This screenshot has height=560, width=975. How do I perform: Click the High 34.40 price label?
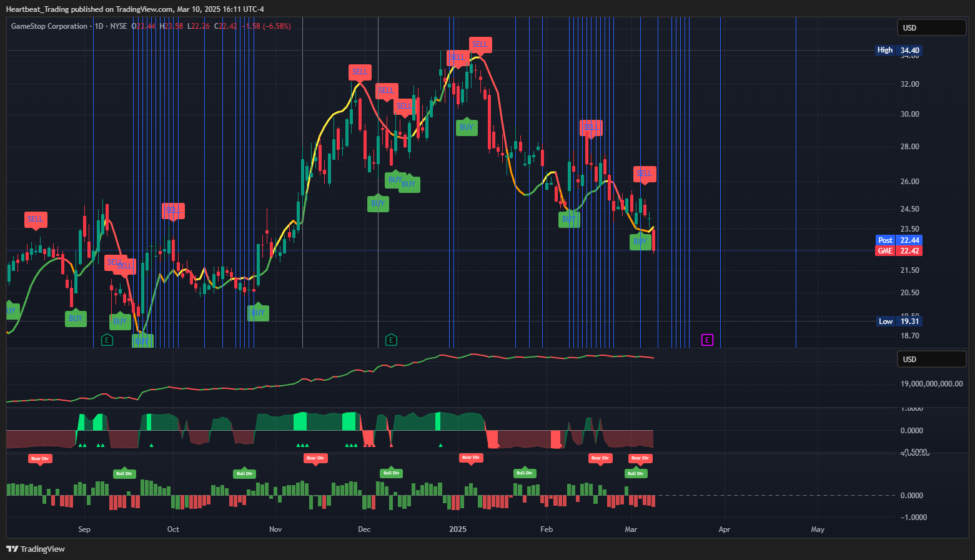point(899,50)
